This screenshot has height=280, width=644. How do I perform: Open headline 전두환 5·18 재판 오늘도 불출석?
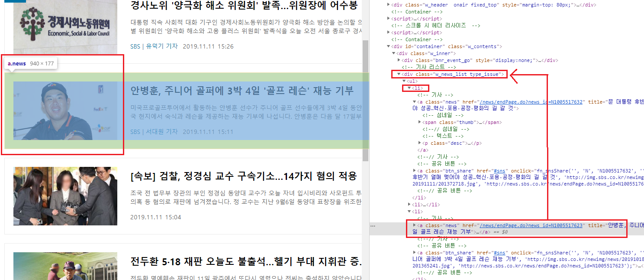pyautogui.click(x=246, y=261)
